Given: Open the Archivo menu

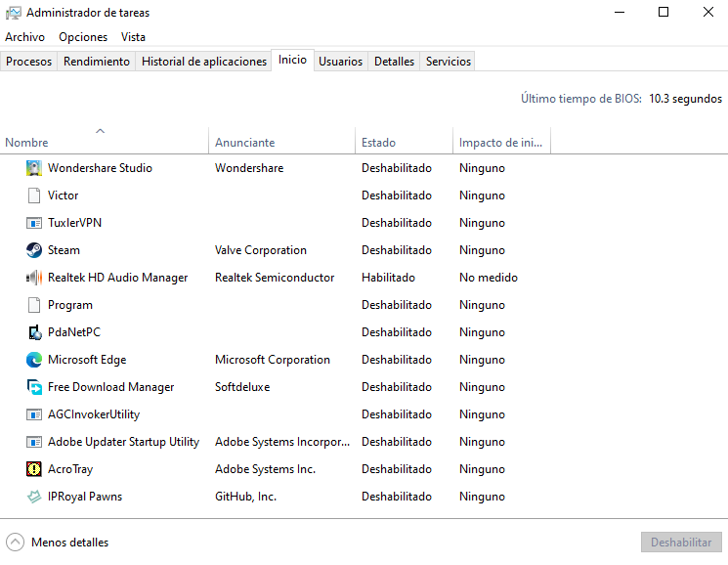Looking at the screenshot, I should tap(25, 37).
